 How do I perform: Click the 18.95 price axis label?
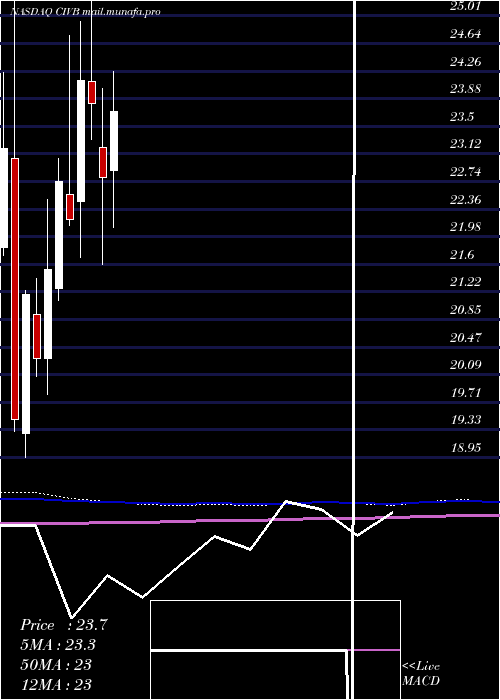pos(466,447)
